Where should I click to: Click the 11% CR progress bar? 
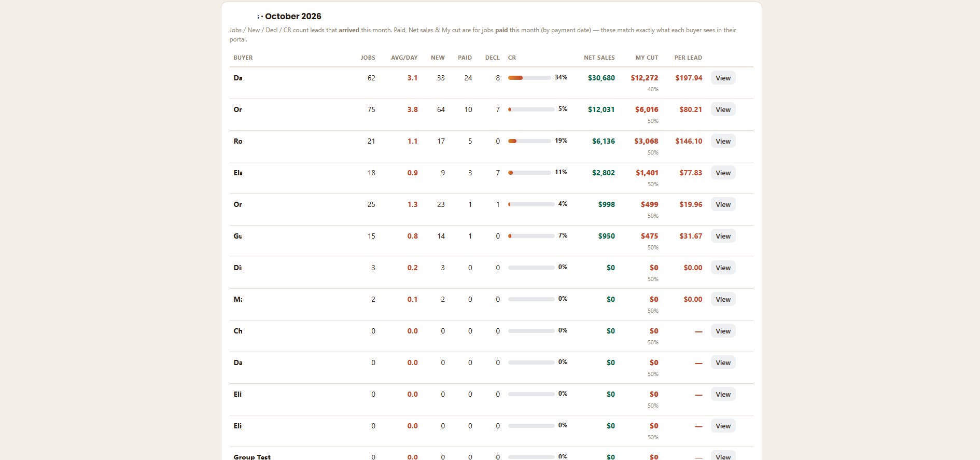529,173
